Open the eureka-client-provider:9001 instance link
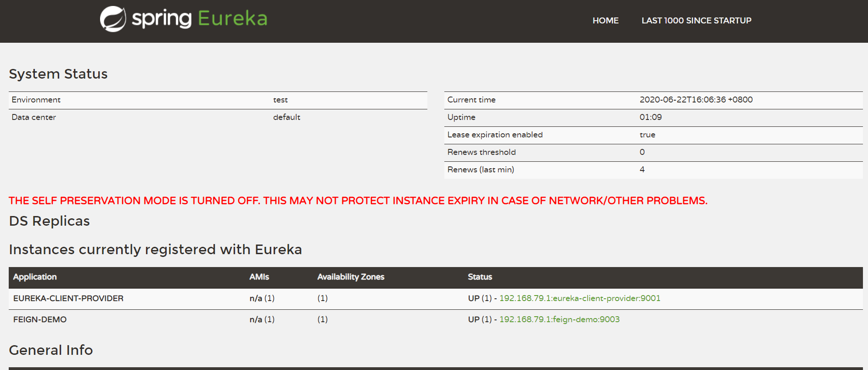Screen dimensions: 868x370 [x=580, y=298]
